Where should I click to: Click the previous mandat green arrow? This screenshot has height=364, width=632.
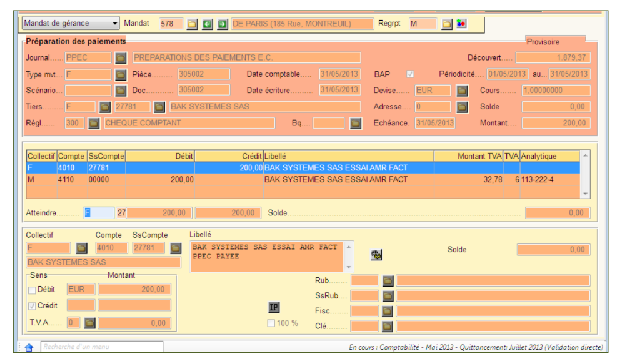click(208, 24)
